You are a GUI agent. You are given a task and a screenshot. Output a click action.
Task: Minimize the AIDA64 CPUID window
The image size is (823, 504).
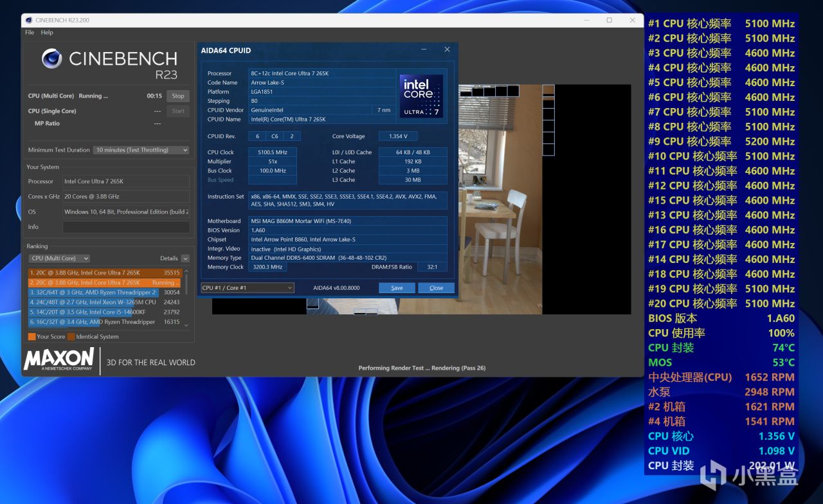click(424, 50)
